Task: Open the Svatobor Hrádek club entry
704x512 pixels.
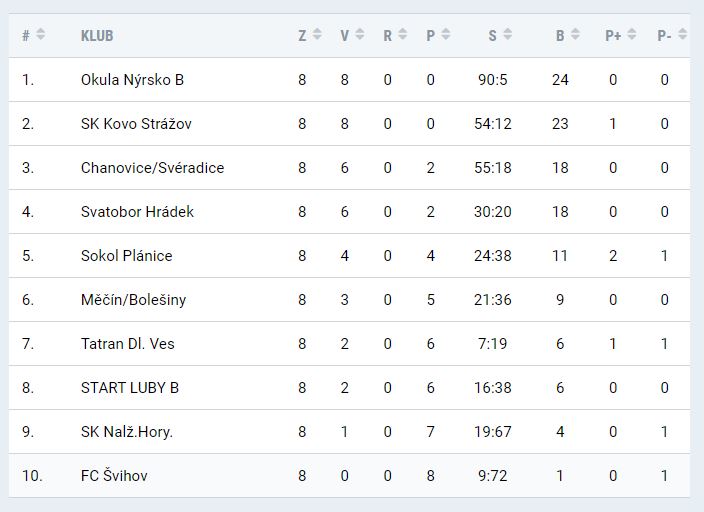Action: [137, 212]
